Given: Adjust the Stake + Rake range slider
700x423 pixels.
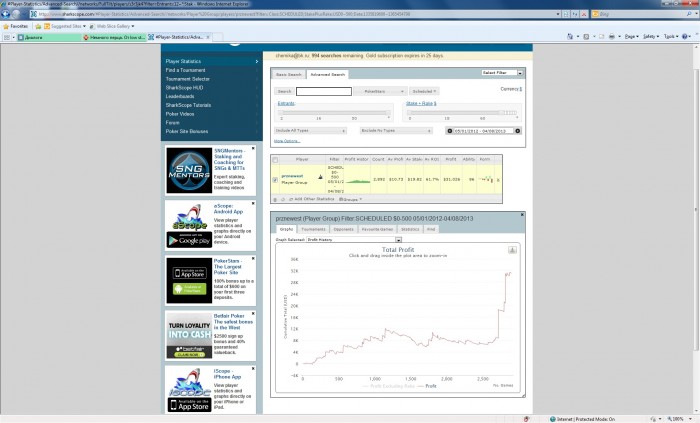Looking at the screenshot, I should pos(462,113).
